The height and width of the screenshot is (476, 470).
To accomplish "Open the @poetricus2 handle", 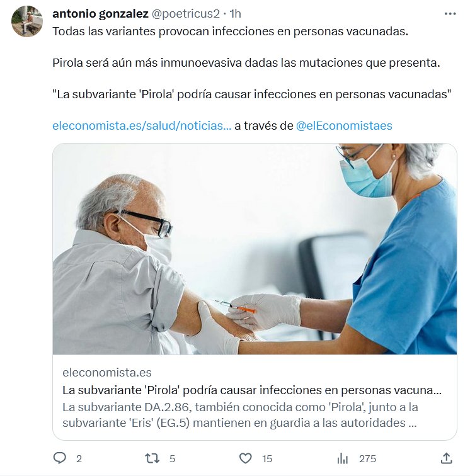I will pos(185,14).
